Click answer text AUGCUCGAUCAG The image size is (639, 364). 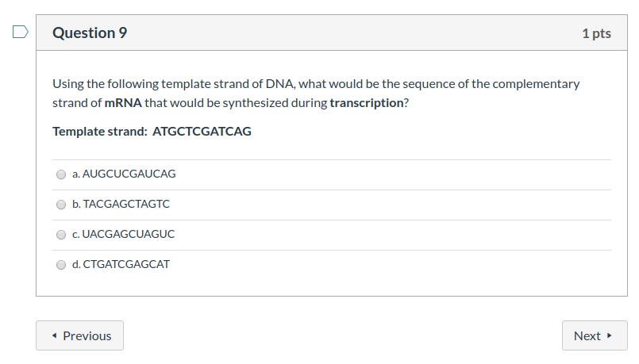click(x=129, y=174)
